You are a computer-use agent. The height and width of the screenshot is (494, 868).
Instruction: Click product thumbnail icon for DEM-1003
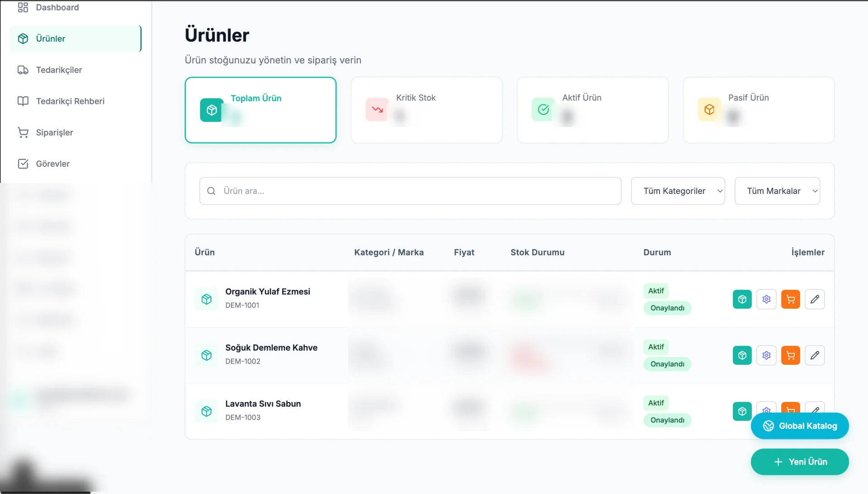tap(207, 411)
